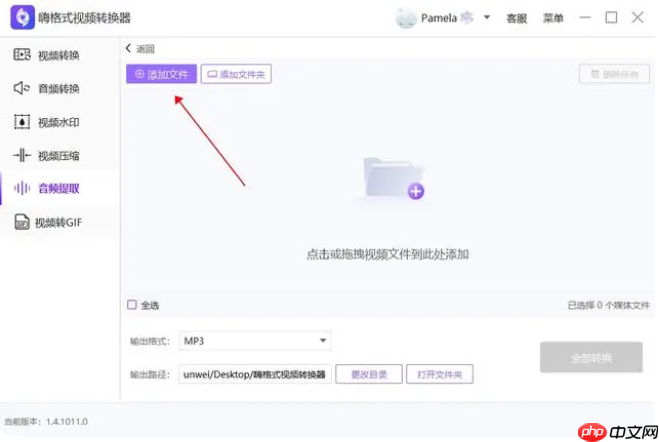Screen dimensions: 659x442
Task: Open the 视频压缩 section
Action: click(x=60, y=156)
